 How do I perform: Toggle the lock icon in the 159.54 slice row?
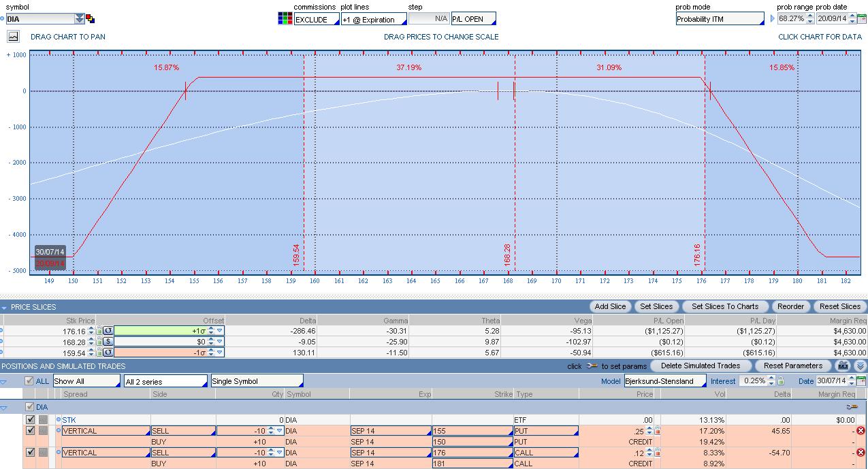coord(99,353)
